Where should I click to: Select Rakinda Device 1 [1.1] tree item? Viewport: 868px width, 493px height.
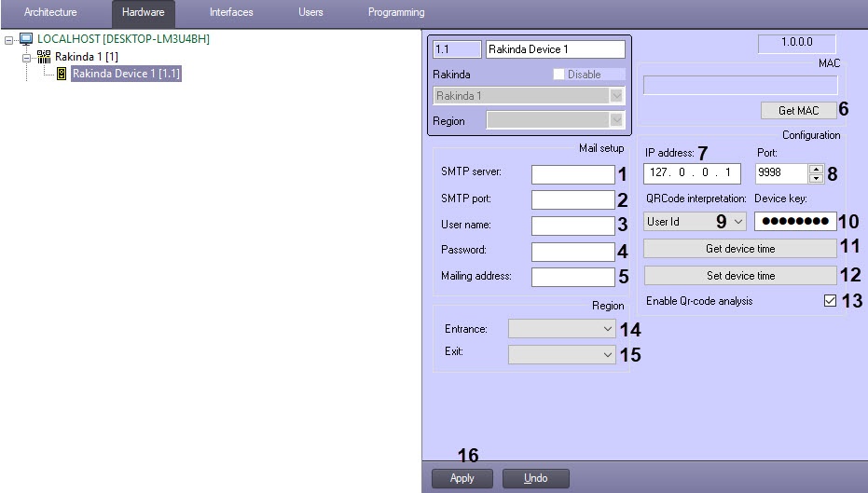126,74
